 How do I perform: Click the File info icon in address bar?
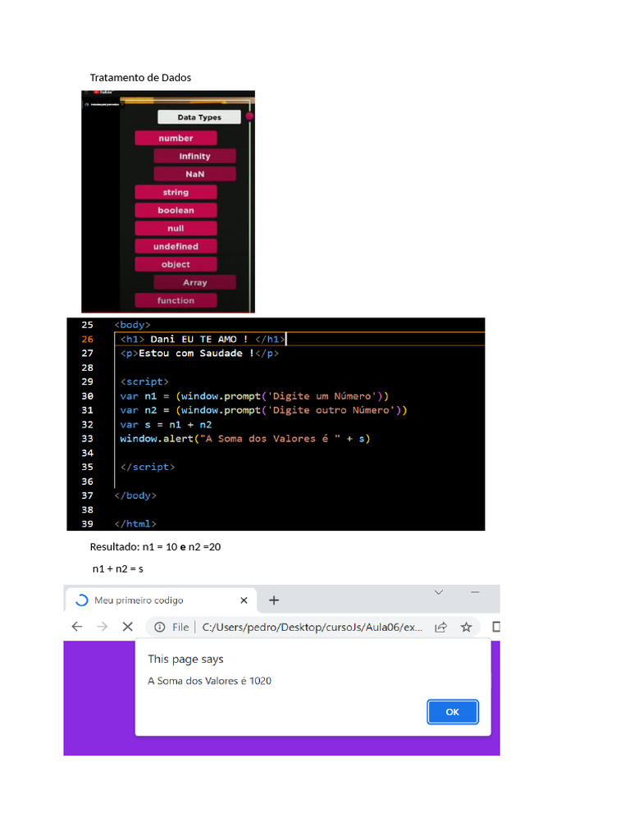160,627
